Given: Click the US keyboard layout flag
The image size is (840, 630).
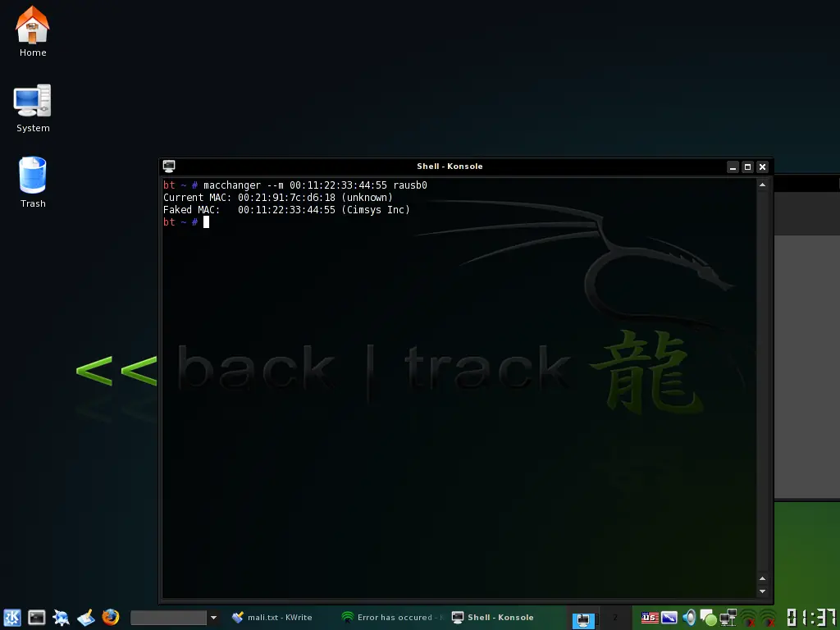Looking at the screenshot, I should point(650,618).
